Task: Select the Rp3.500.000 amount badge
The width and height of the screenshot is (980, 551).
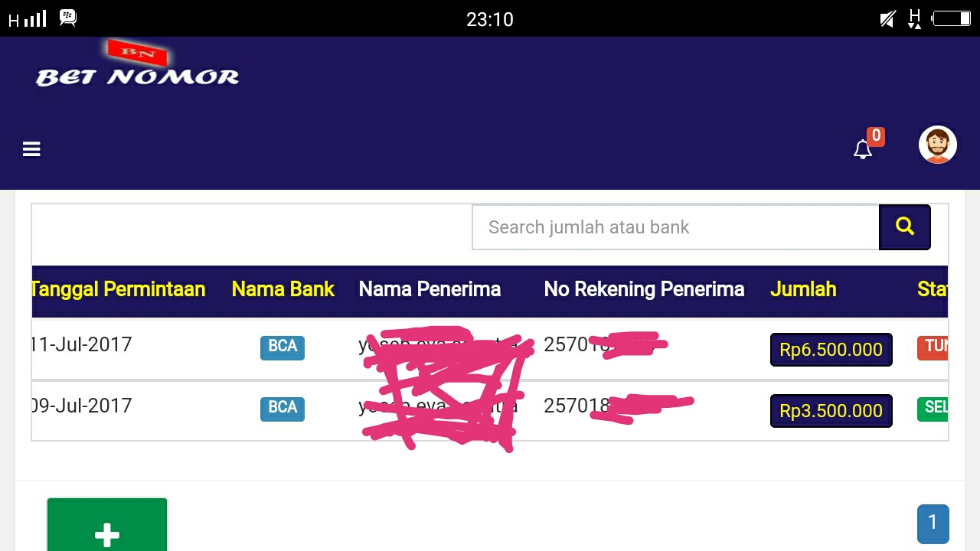Action: tap(831, 411)
